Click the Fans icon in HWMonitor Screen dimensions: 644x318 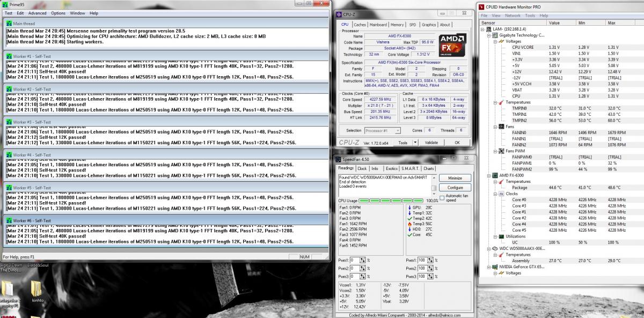point(501,127)
